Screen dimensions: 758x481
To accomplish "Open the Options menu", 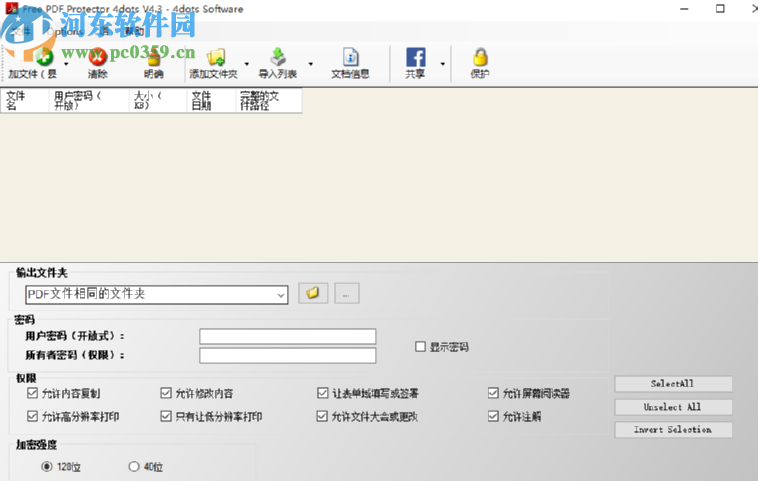I will click(65, 32).
